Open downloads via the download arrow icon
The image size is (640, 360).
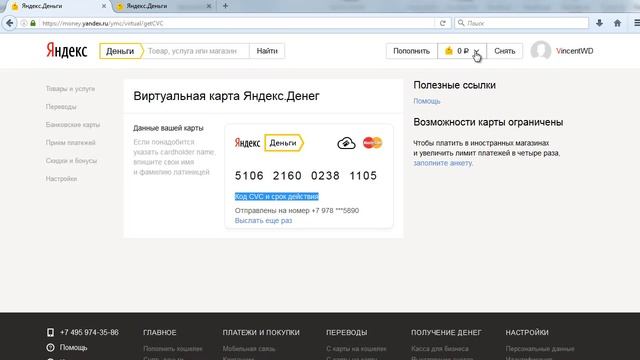599,23
